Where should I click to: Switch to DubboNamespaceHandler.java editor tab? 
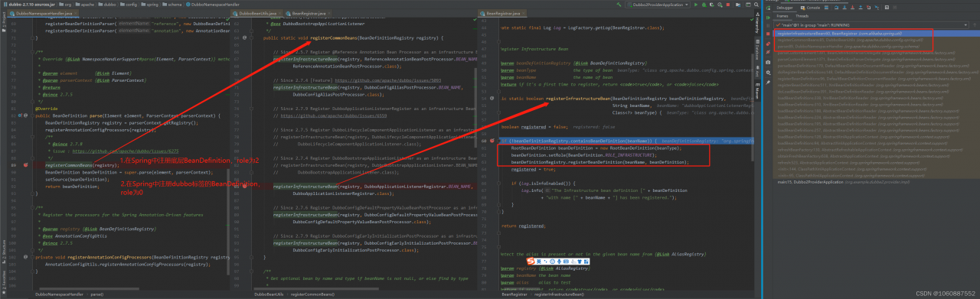pyautogui.click(x=43, y=13)
